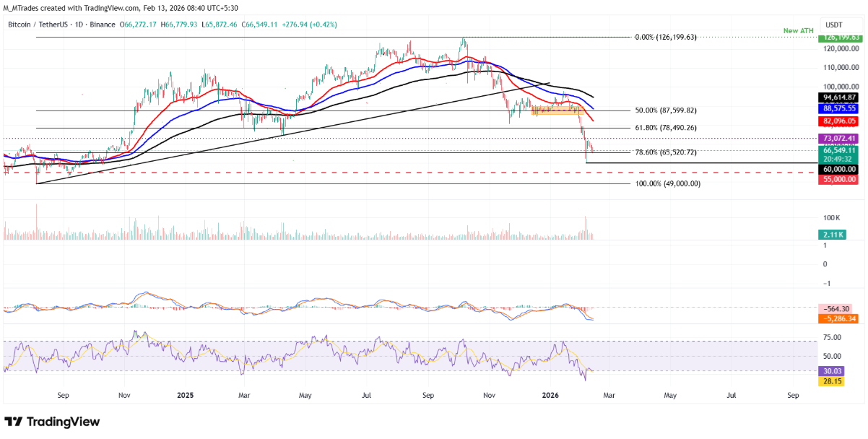The image size is (868, 439).
Task: Open the USDT currency selector
Action: [x=834, y=24]
